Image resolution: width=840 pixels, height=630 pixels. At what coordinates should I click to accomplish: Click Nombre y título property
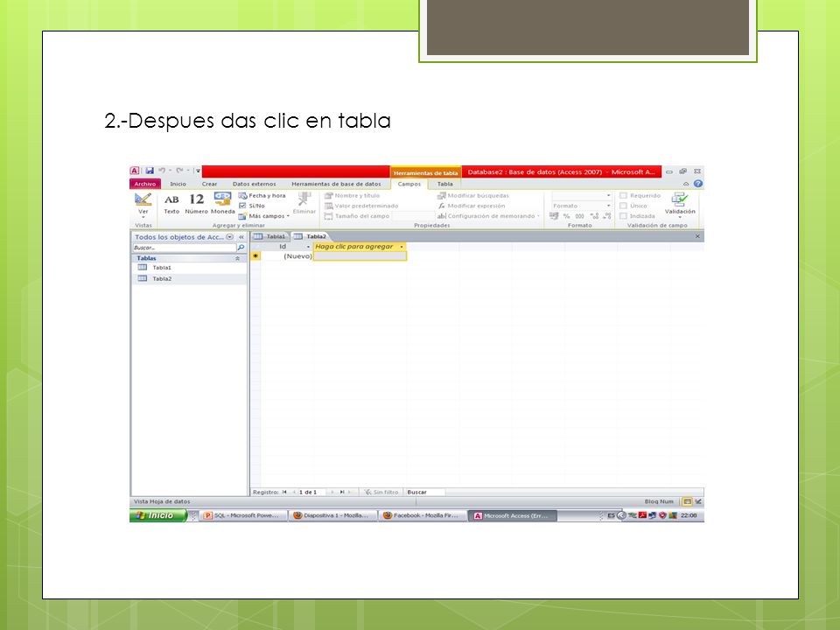[x=352, y=195]
